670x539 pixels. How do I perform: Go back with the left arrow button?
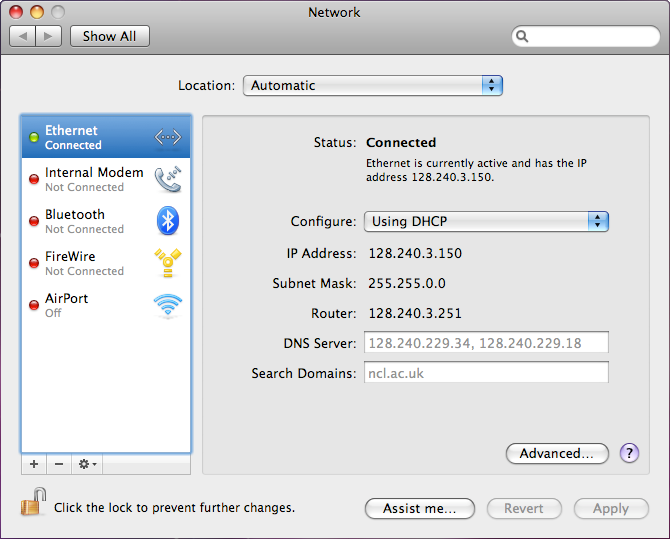pyautogui.click(x=23, y=36)
